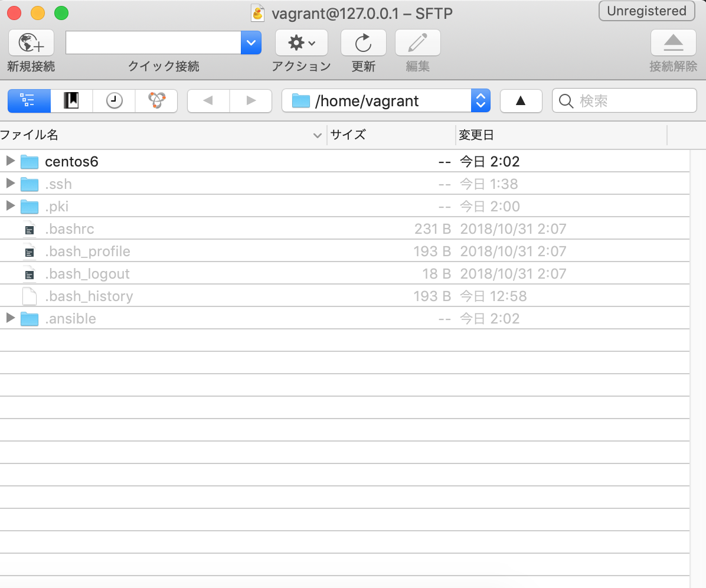Switch to Bookmarks view icon

click(x=71, y=101)
